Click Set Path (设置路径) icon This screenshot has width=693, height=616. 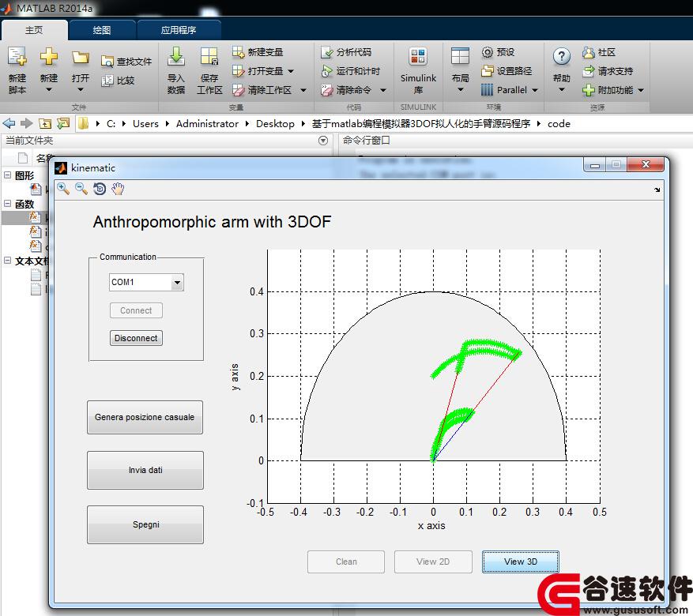tap(487, 70)
